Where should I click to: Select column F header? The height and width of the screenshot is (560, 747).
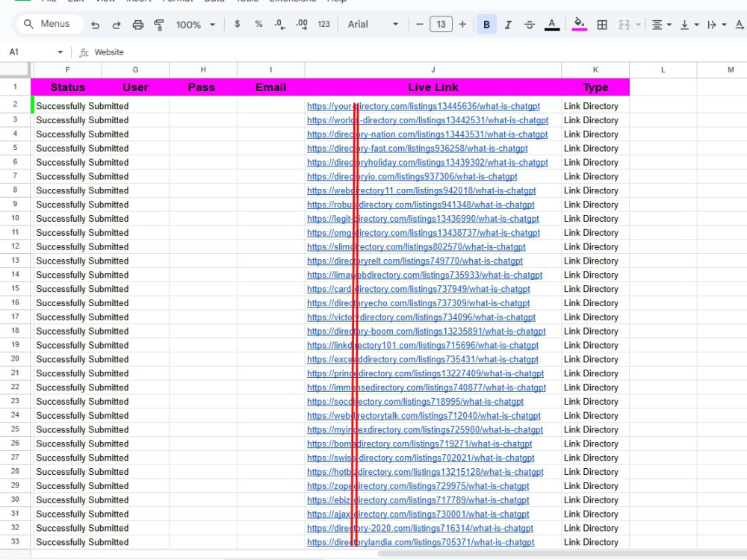pyautogui.click(x=68, y=70)
